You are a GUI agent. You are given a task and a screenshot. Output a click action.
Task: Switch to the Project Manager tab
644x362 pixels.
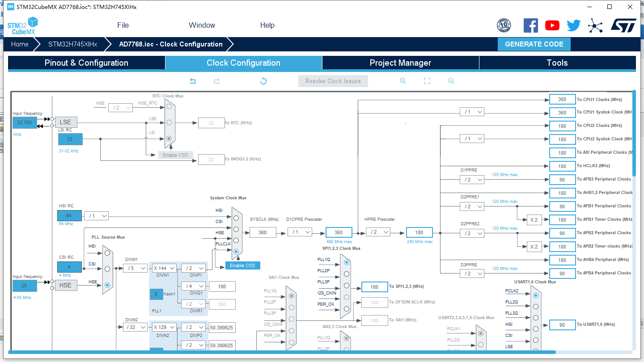pos(400,63)
